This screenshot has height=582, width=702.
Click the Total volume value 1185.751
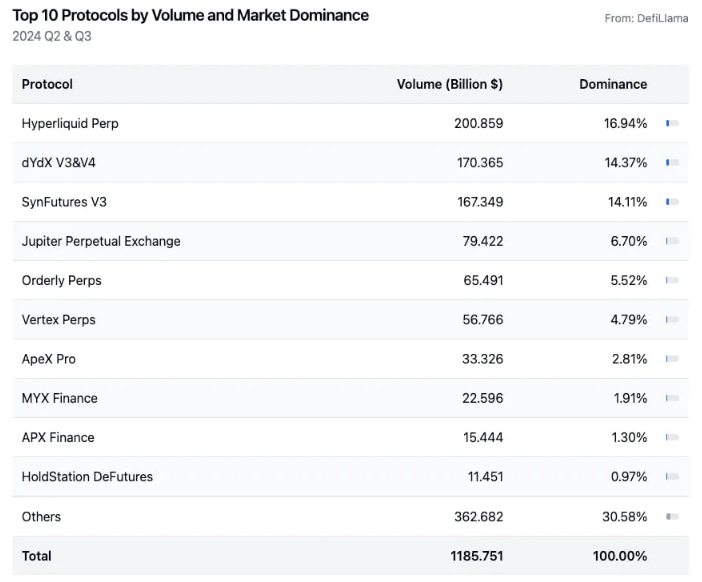click(x=475, y=556)
